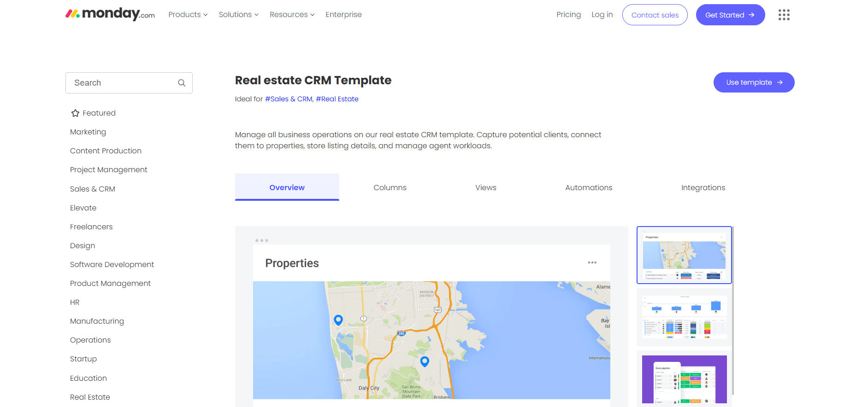The height and width of the screenshot is (407, 868).
Task: Open Project Management category
Action: pyautogui.click(x=109, y=170)
